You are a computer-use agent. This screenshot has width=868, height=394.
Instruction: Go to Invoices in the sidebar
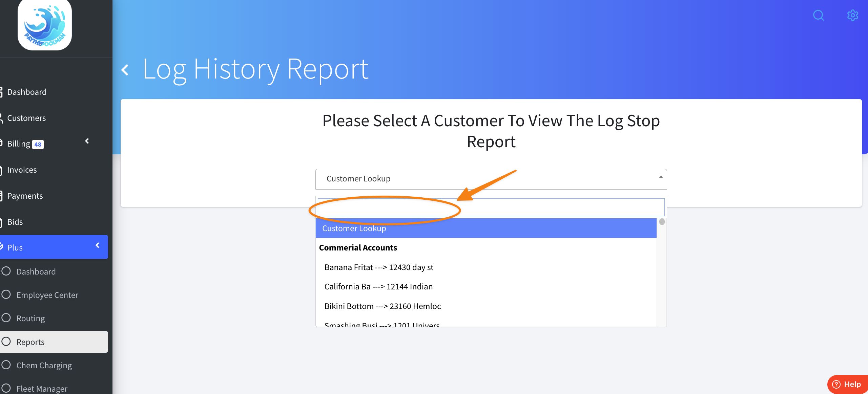click(22, 170)
